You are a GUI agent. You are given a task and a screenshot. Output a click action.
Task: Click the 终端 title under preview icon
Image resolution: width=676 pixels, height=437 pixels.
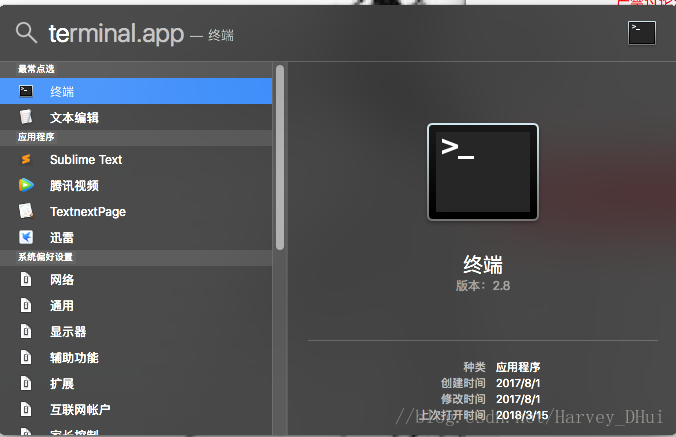[x=483, y=265]
